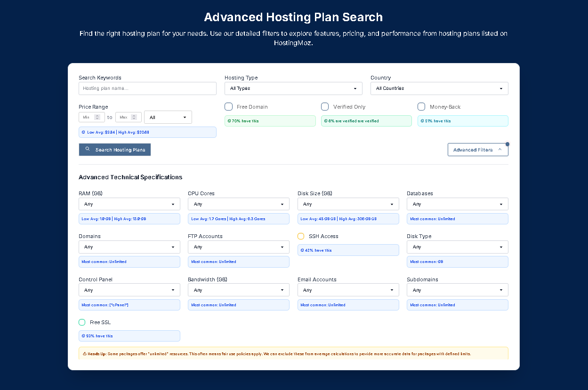Click Search Hosting Plans

tap(114, 149)
